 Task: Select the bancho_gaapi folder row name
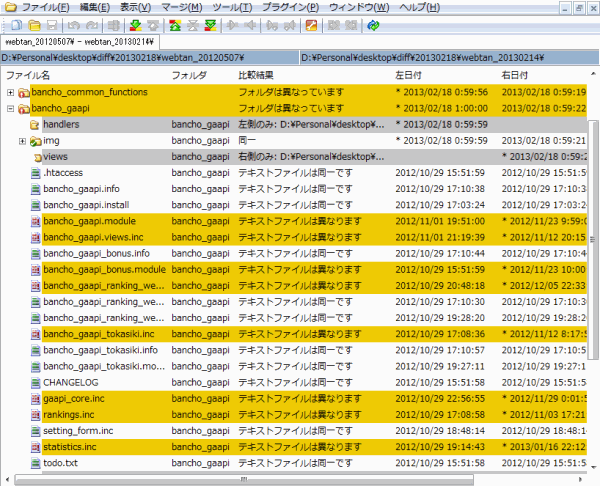[60, 109]
